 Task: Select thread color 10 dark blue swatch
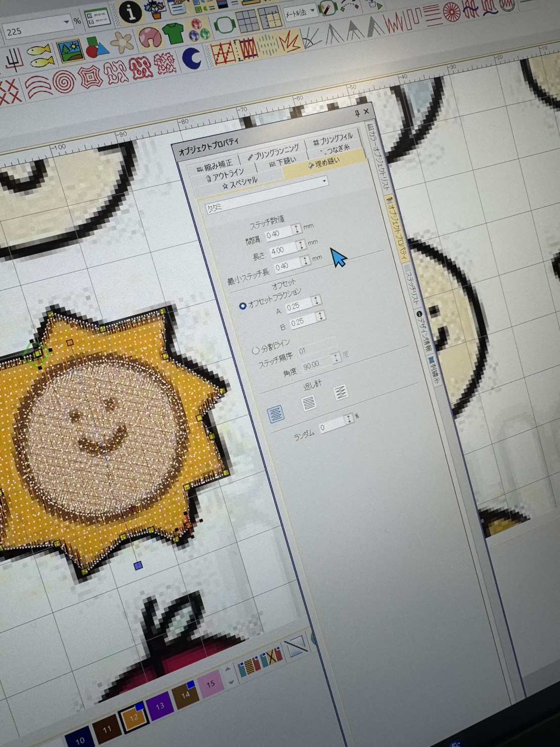[79, 737]
